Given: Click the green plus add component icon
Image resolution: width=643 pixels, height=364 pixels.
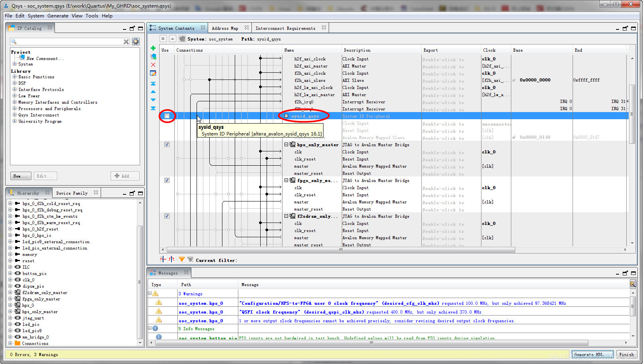Looking at the screenshot, I should tap(153, 48).
